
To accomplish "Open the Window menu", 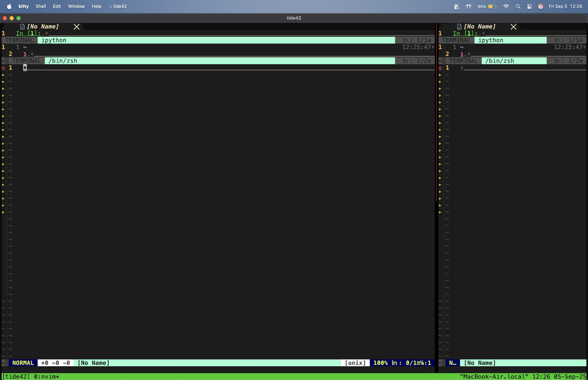I will pos(76,6).
